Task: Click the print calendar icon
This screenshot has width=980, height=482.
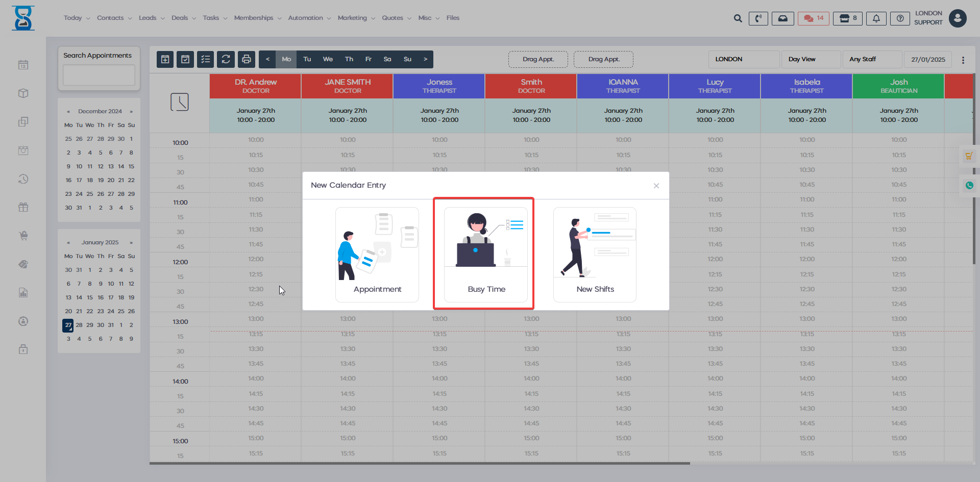Action: [x=247, y=59]
